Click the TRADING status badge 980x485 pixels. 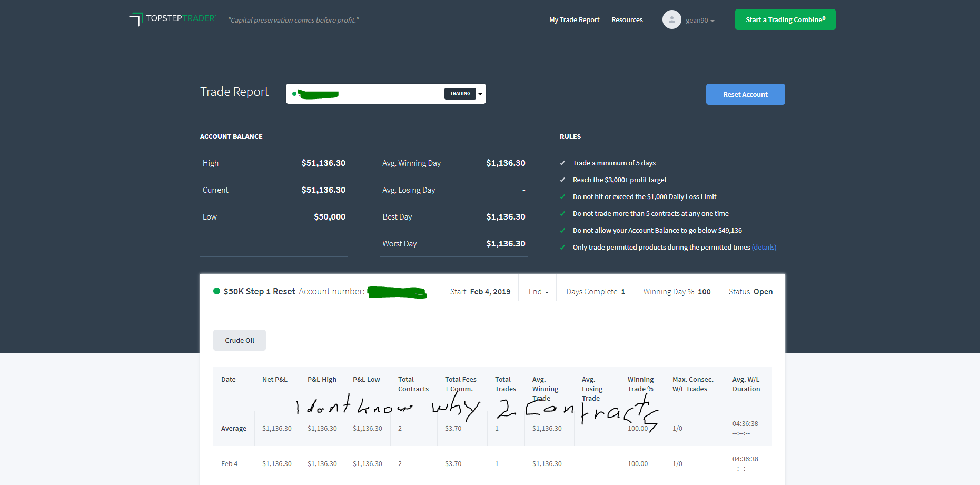[x=460, y=94]
